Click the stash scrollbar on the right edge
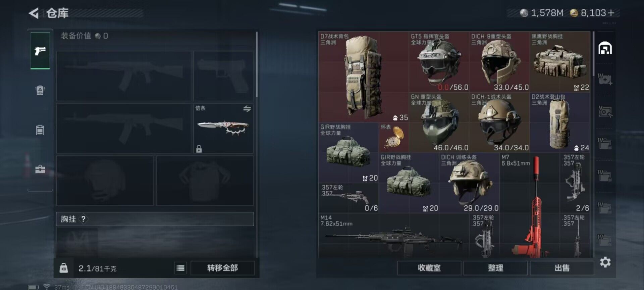This screenshot has width=644, height=290. (x=593, y=54)
